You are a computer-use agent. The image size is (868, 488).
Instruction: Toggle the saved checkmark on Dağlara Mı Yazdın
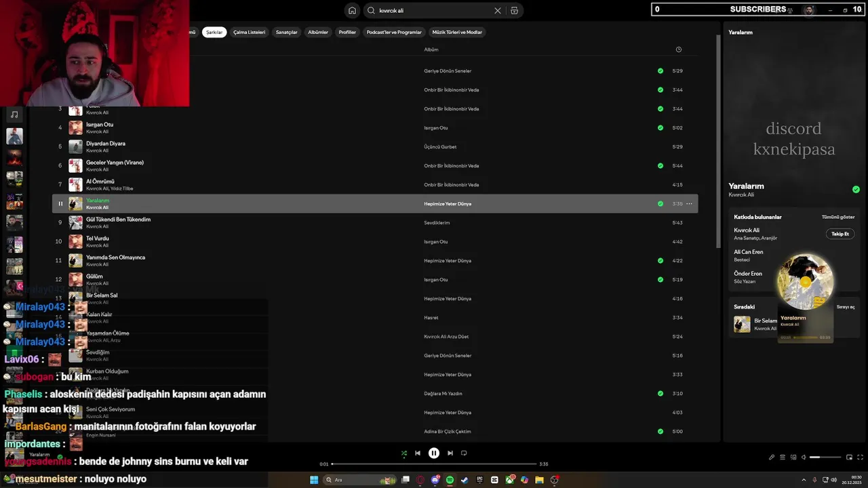[x=660, y=393]
